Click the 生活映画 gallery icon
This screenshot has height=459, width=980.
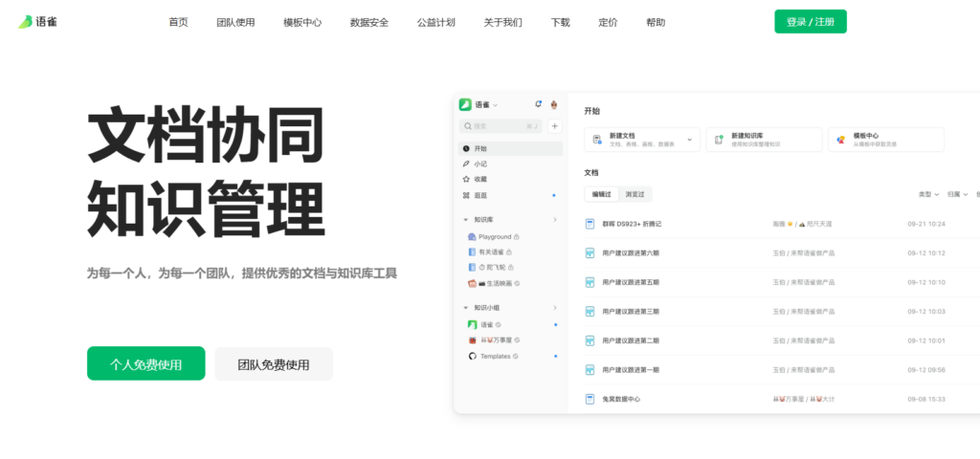pyautogui.click(x=472, y=283)
